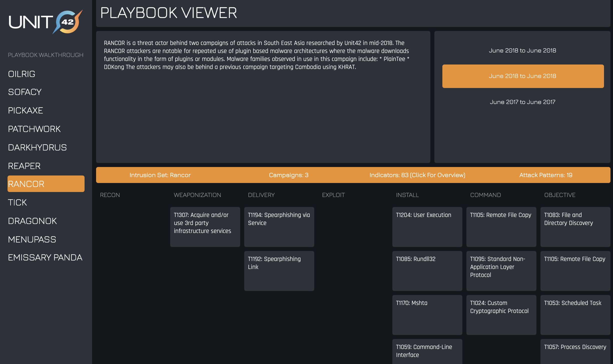
Task: Switch to the REAPER playbook
Action: [24, 166]
